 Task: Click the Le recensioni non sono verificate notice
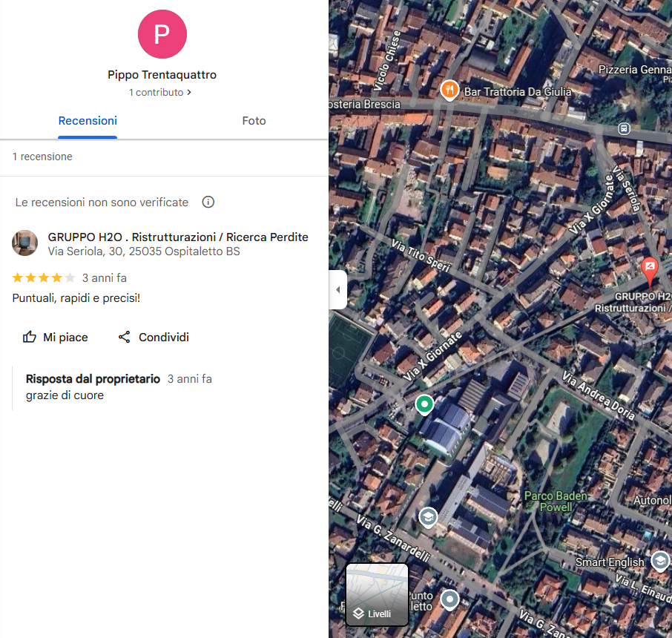102,203
